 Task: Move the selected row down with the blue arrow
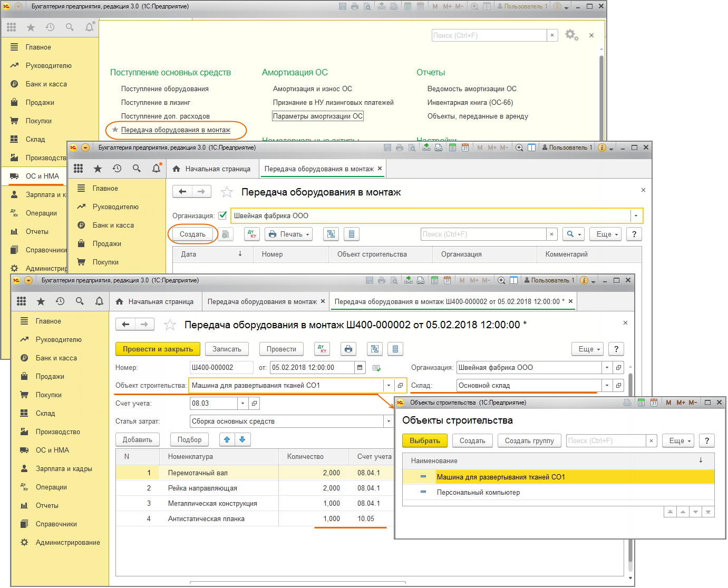point(242,439)
